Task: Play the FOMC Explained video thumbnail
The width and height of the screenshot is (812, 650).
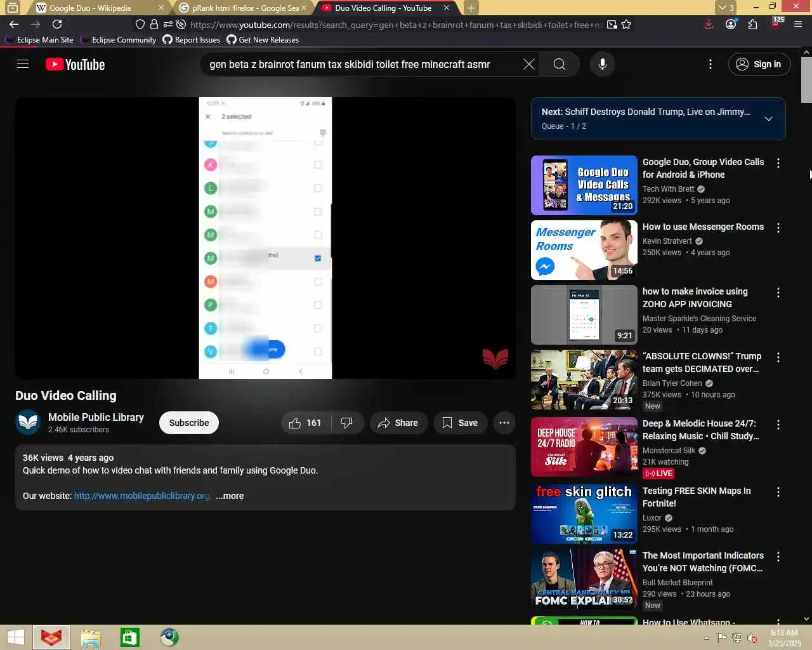Action: [x=584, y=579]
